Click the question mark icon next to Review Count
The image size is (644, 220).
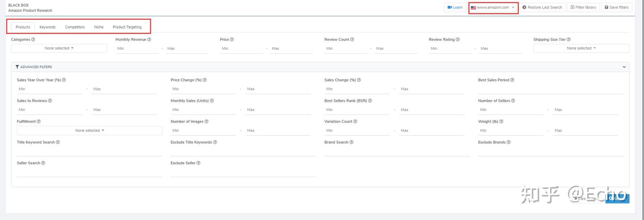click(352, 39)
